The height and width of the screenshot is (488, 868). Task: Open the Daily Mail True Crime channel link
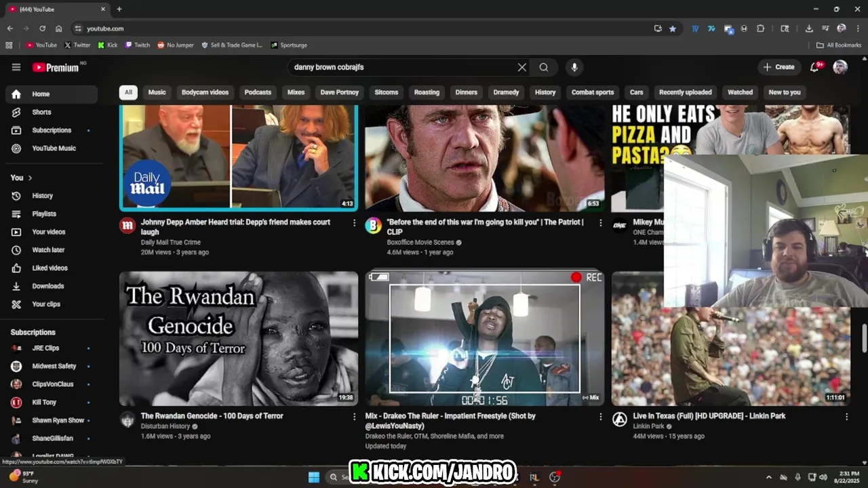point(171,242)
